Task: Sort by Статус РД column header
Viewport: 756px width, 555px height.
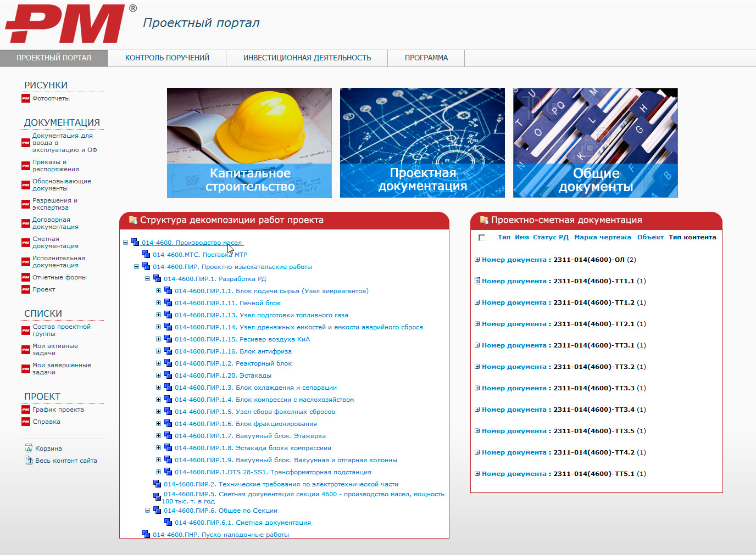Action: [551, 237]
